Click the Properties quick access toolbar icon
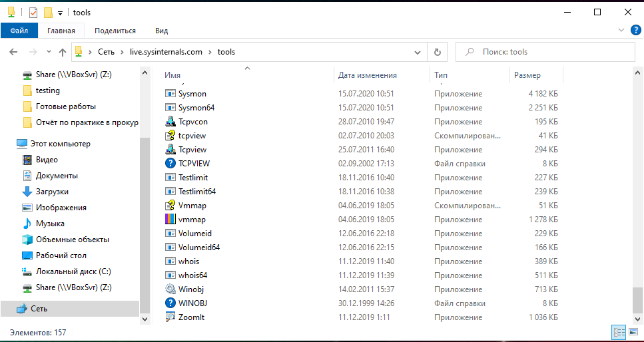Image resolution: width=644 pixels, height=342 pixels. (33, 13)
